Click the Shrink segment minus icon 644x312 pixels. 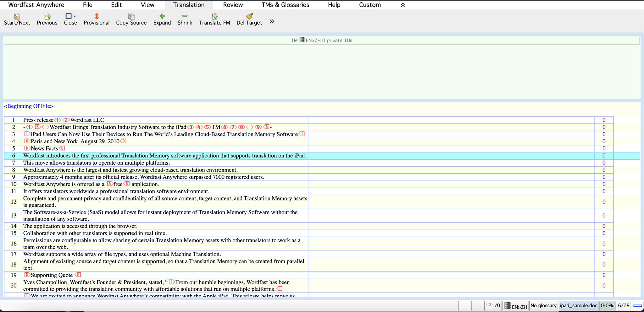[x=185, y=16]
